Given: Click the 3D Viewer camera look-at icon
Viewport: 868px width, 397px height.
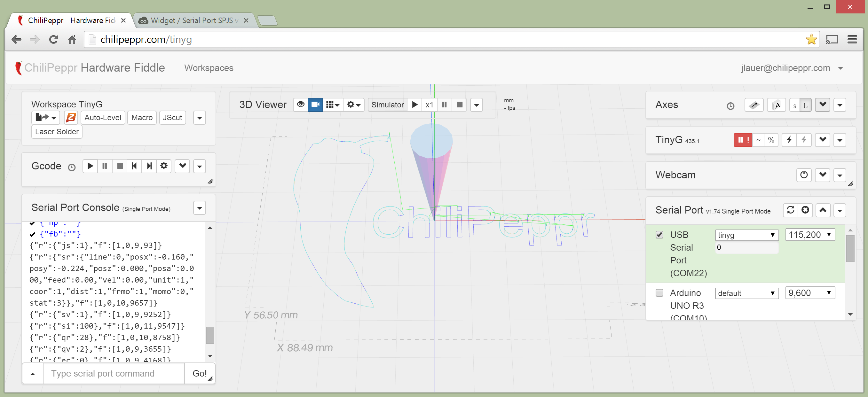Looking at the screenshot, I should [315, 105].
